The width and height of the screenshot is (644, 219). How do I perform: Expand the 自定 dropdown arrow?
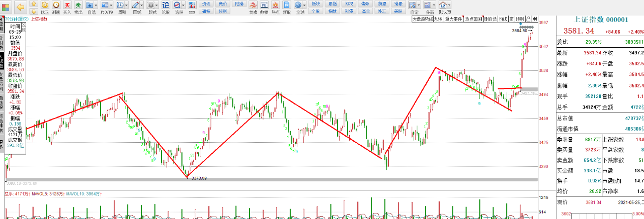click(x=419, y=5)
